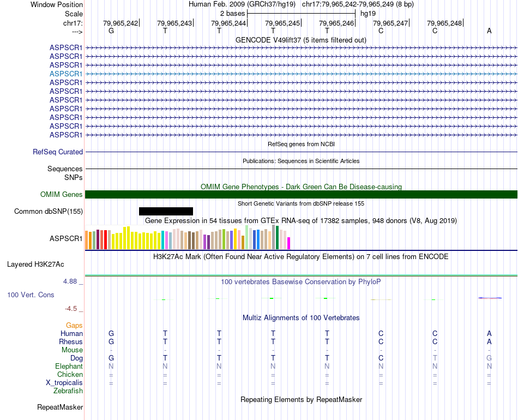Image resolution: width=518 pixels, height=420 pixels.
Task: Select the Sequences label of Publications track
Action: [65, 169]
